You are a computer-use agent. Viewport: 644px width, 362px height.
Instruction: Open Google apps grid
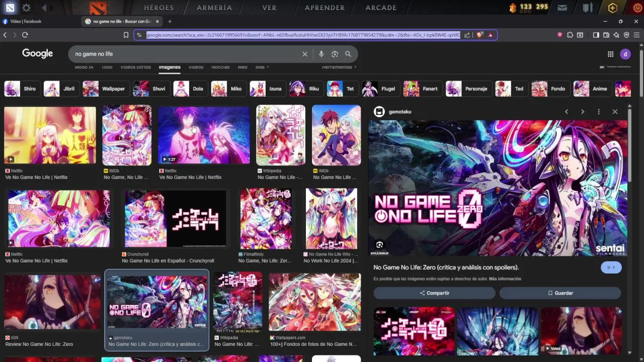click(x=610, y=54)
